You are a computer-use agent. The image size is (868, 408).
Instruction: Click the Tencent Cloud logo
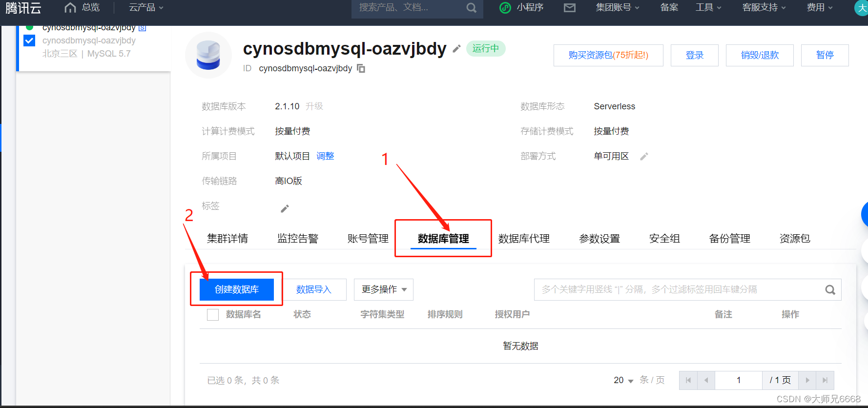23,8
